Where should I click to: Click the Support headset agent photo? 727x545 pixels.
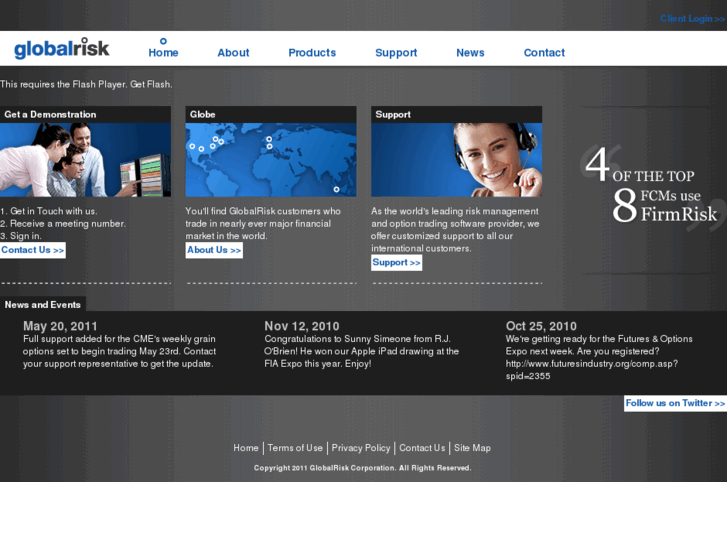click(456, 160)
